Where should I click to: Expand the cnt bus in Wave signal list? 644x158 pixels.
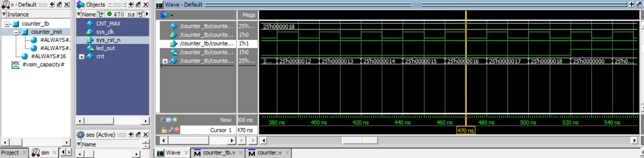[165, 62]
